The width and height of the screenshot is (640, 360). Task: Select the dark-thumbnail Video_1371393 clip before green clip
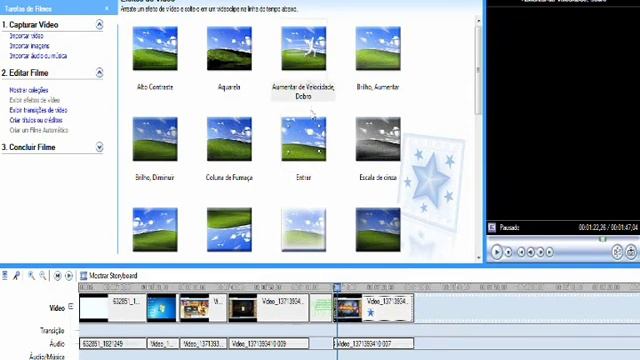point(269,308)
